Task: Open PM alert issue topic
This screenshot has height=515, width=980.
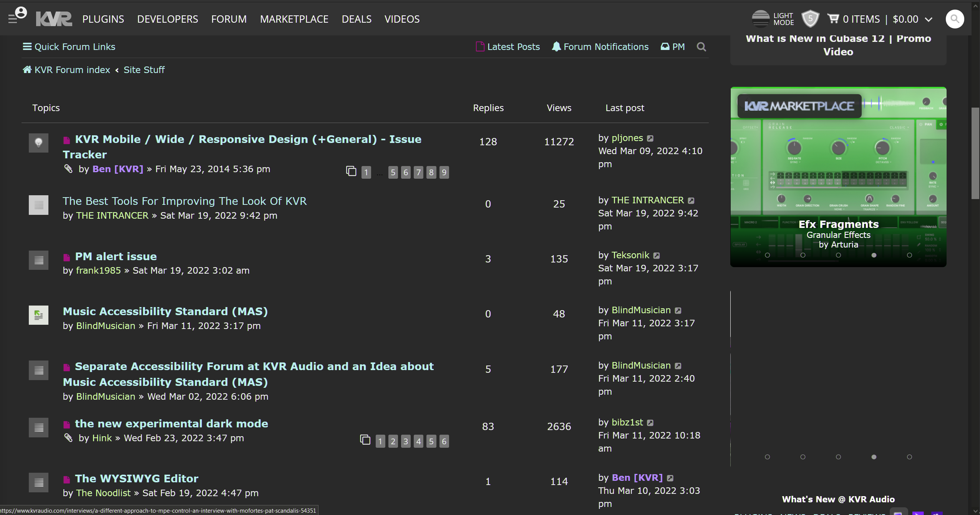Action: tap(116, 256)
